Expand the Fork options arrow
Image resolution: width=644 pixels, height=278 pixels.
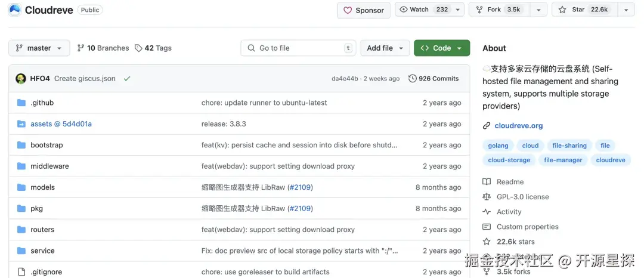point(538,10)
